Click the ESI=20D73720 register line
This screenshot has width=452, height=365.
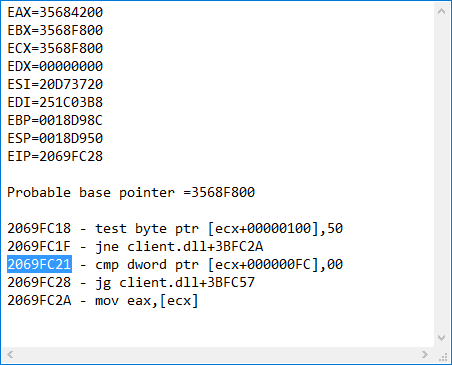(x=55, y=84)
